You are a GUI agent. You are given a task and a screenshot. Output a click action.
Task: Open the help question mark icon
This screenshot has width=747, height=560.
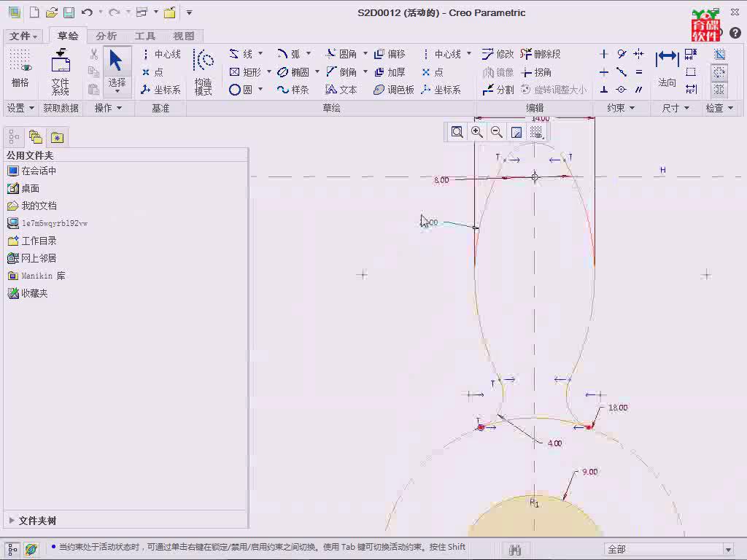point(735,33)
